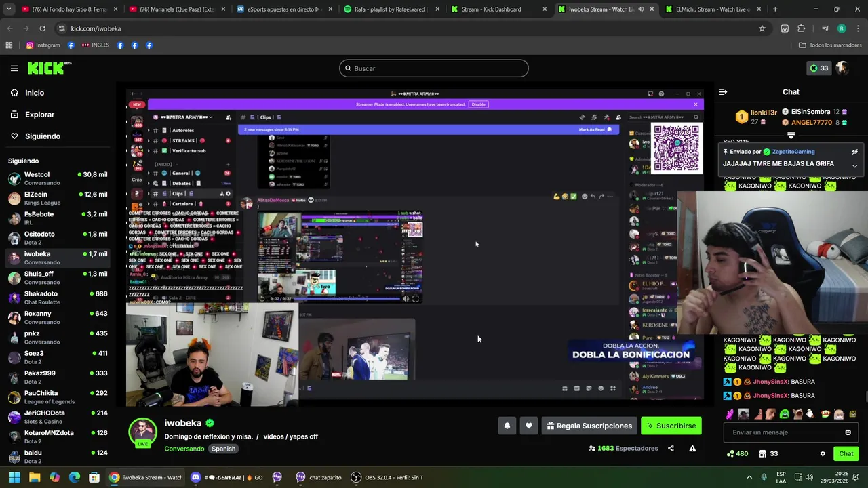Click the Spanish language tag
The height and width of the screenshot is (488, 868).
(223, 449)
